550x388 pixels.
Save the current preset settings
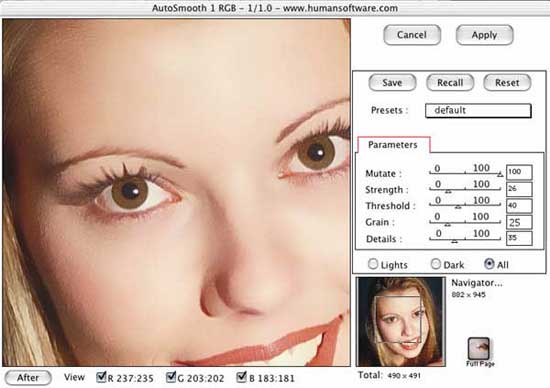pos(392,83)
